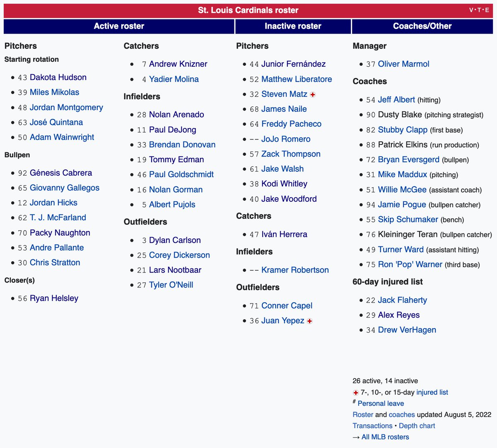Open the Roster update link
The width and height of the screenshot is (497, 448).
[x=363, y=415]
